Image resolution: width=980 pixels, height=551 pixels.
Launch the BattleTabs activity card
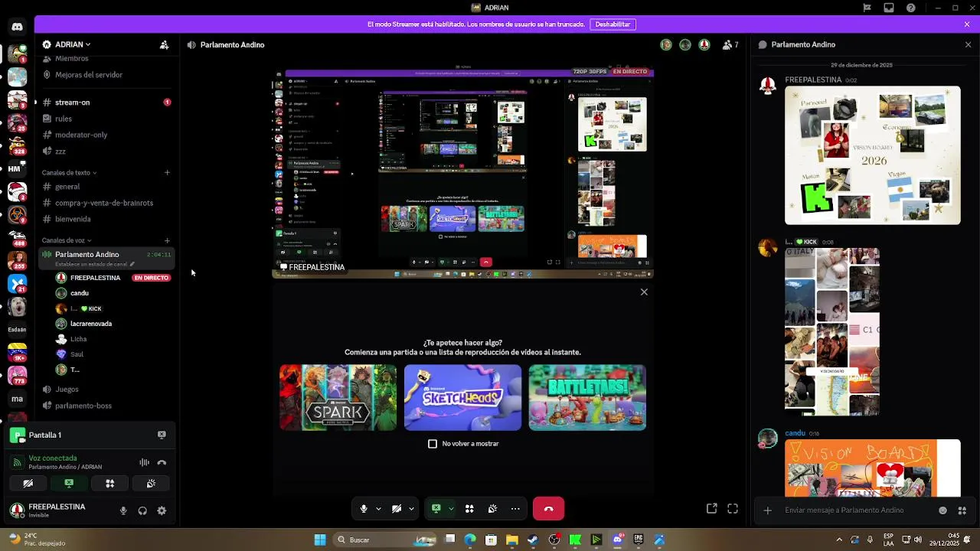[x=587, y=397]
